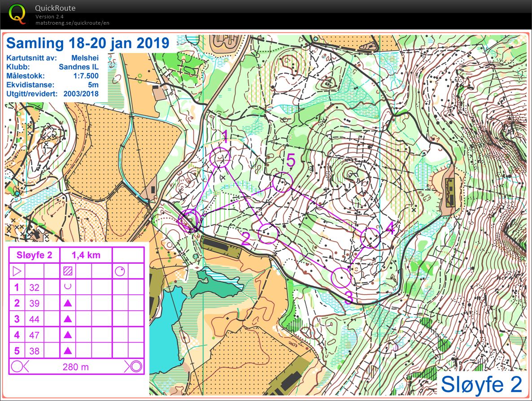Select control code 32 in description table
The width and height of the screenshot is (532, 401).
coord(34,287)
